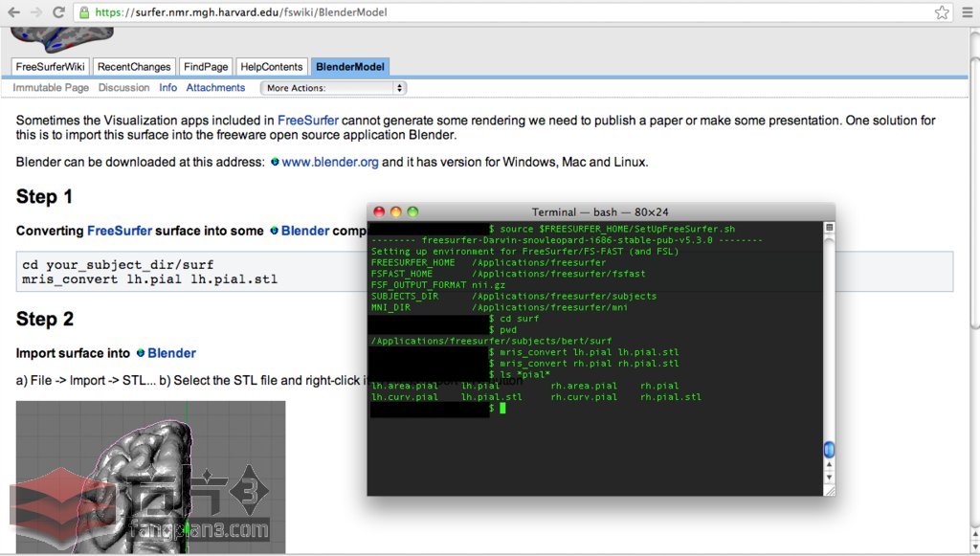Viewport: 980px width, 556px height.
Task: Click the FreeSurfer brain logo image
Action: point(62,38)
